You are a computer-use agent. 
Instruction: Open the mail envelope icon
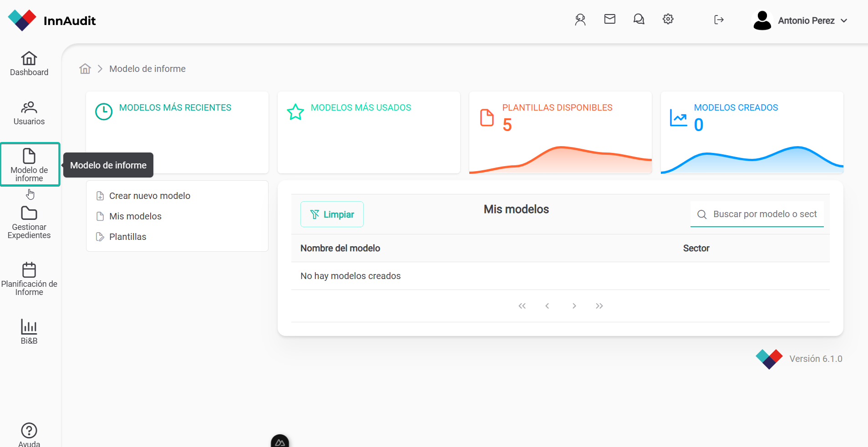(x=609, y=19)
